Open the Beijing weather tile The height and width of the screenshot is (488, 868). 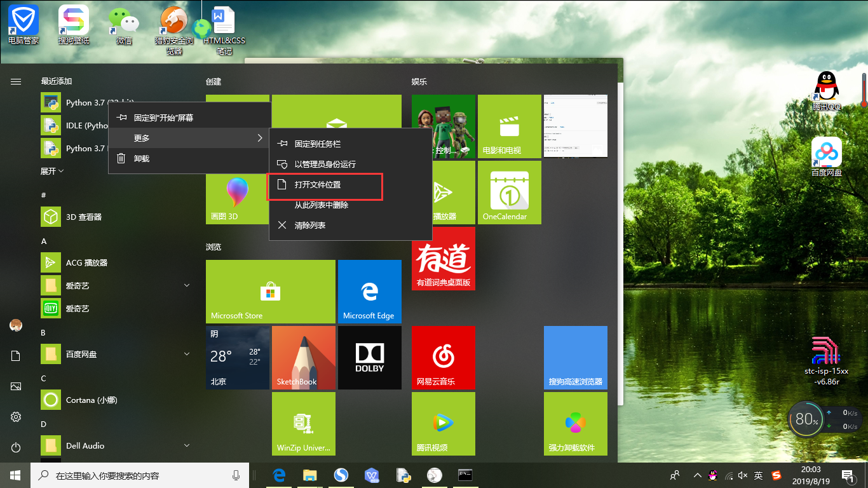[238, 358]
